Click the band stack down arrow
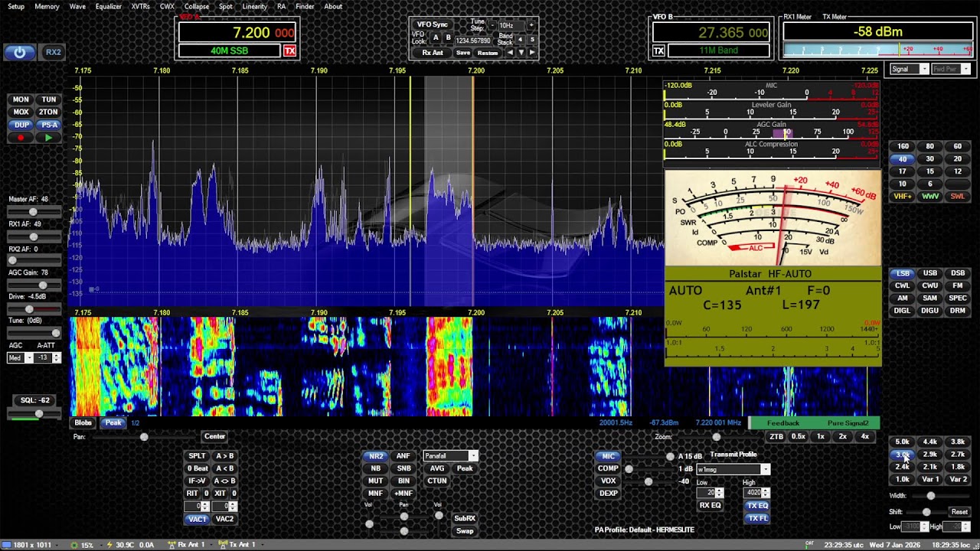This screenshot has width=980, height=551. tap(521, 53)
